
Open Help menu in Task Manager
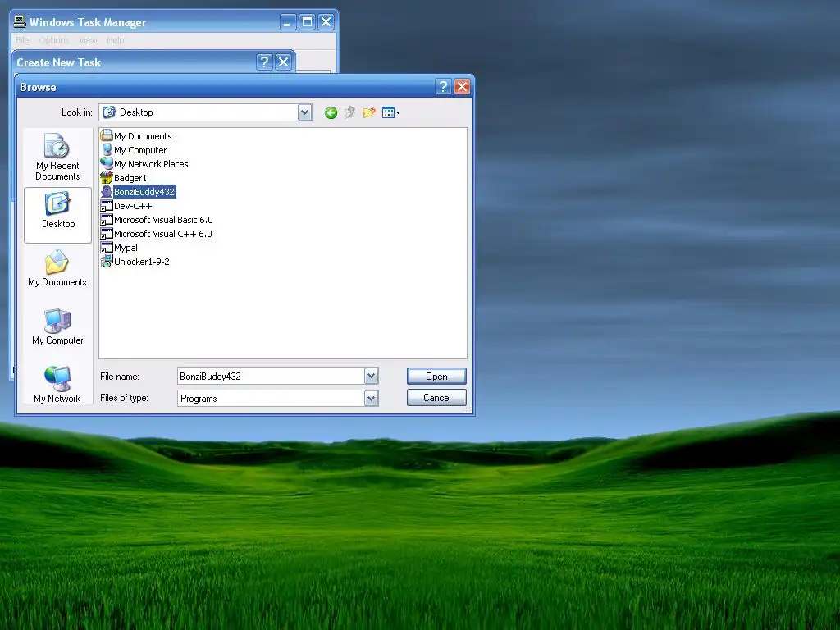click(x=115, y=40)
